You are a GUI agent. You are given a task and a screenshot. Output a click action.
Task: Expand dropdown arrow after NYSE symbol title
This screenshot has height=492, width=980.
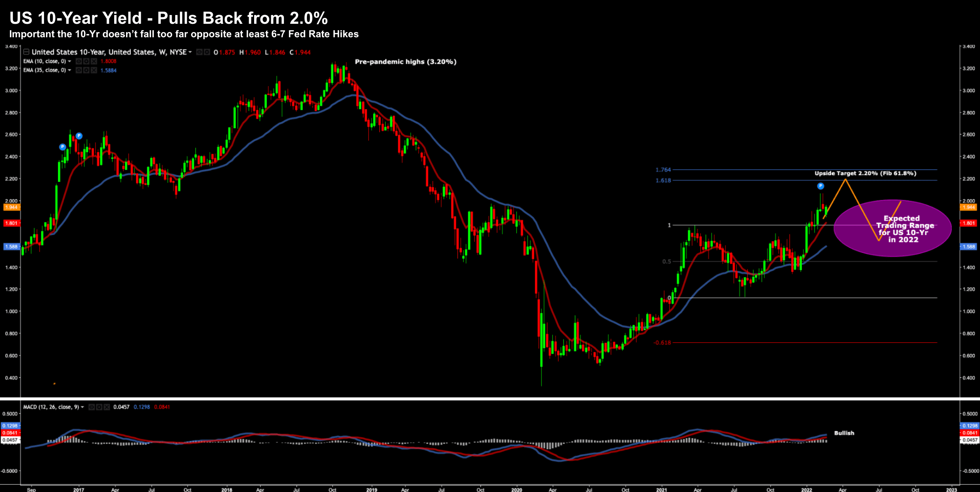pos(190,52)
